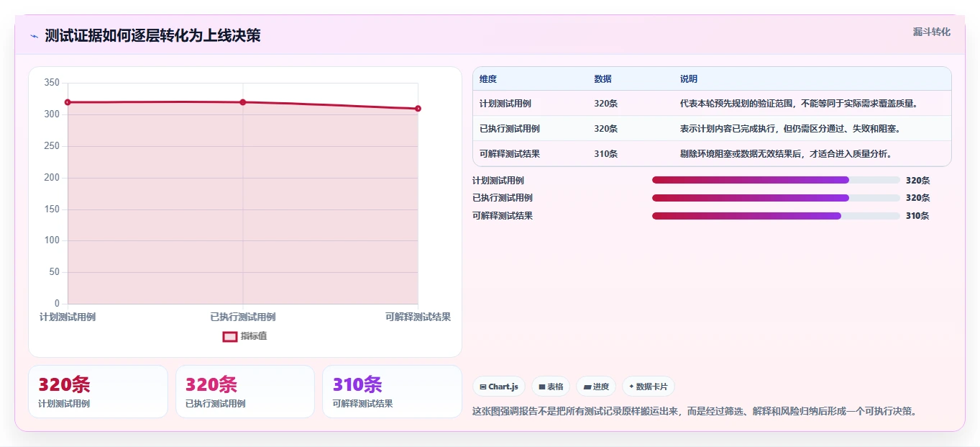Click the 计划测试用例 progress bar
This screenshot has width=980, height=447.
coord(776,180)
